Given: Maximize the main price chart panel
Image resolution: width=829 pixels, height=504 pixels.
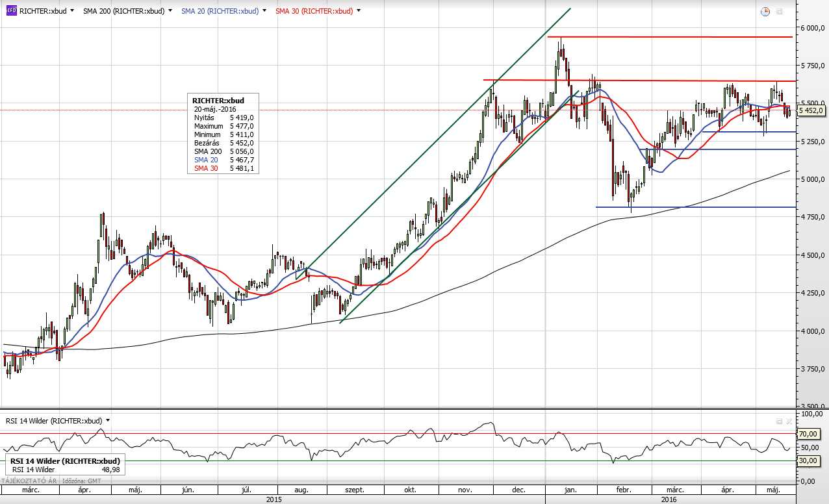Looking at the screenshot, I should tap(780, 11).
